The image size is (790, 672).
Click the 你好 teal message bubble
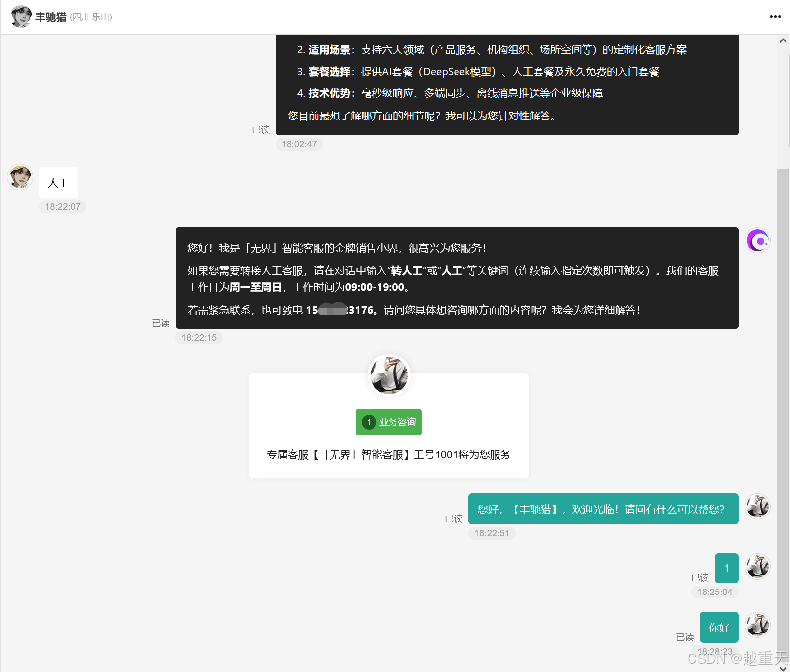pos(719,628)
